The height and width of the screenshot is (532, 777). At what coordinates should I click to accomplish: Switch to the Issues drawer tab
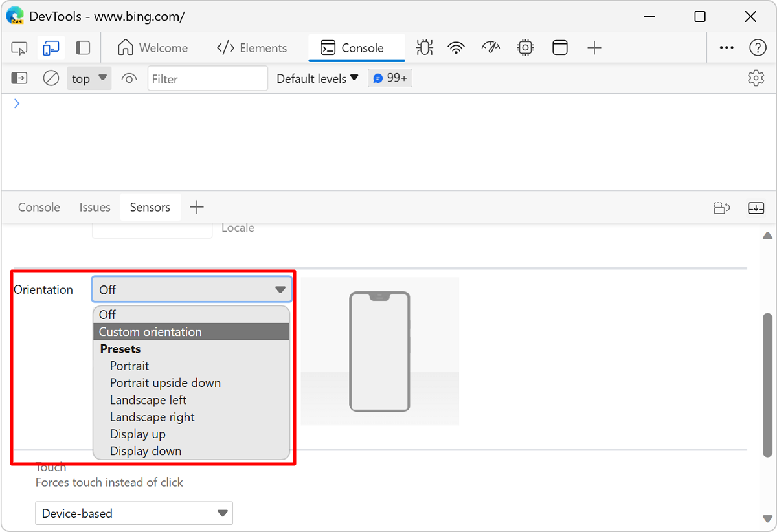[x=95, y=207]
